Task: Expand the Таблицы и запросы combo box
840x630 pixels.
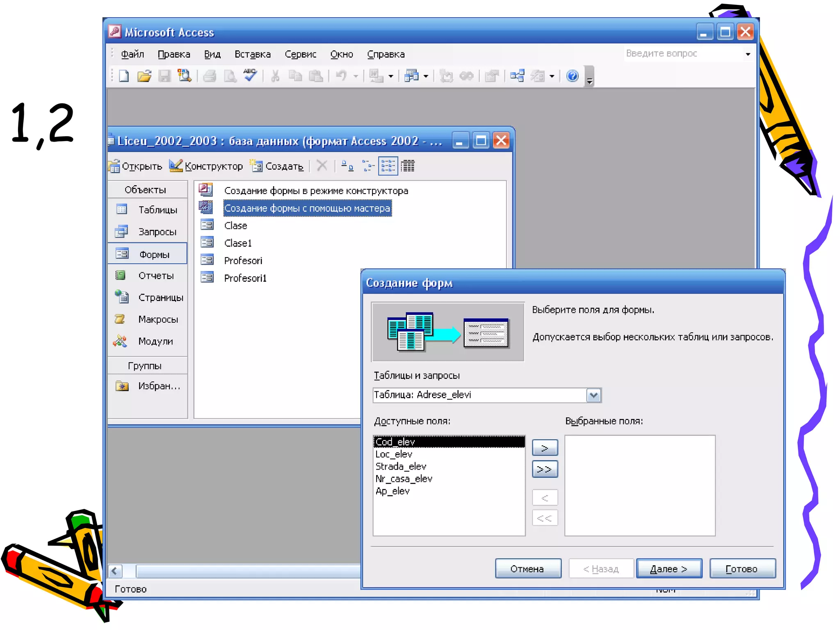Action: [593, 395]
